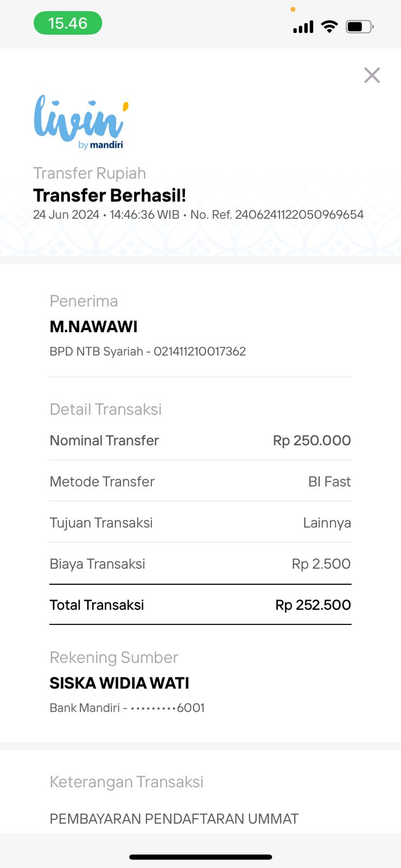Tap the battery status icon
Viewport: 401px width, 868px height.
359,26
